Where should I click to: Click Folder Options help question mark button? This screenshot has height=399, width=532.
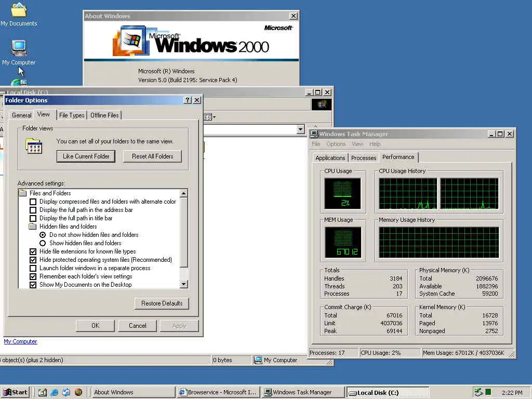pyautogui.click(x=188, y=100)
